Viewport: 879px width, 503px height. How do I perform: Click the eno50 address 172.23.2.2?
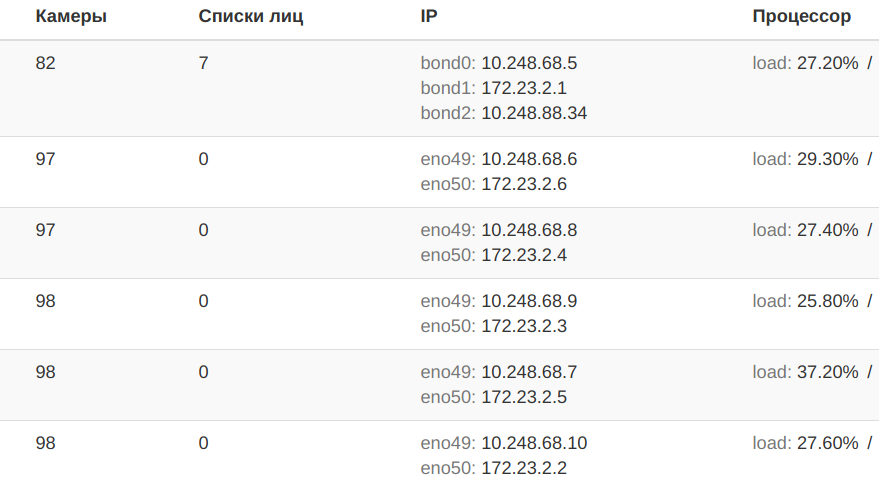pyautogui.click(x=524, y=468)
